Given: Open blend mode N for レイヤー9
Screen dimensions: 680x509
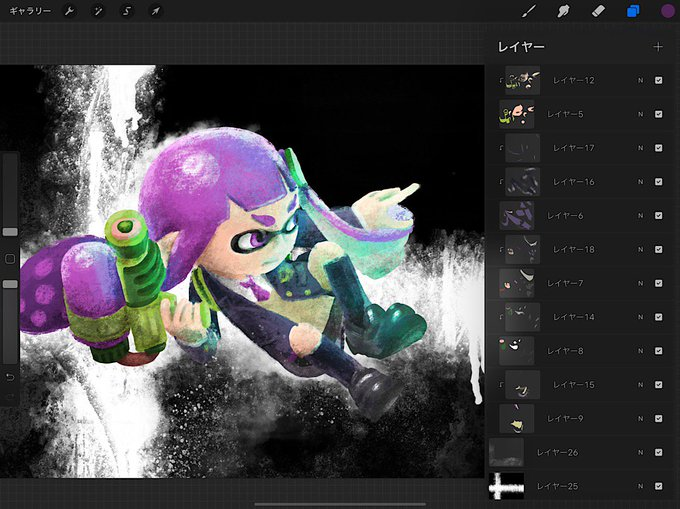Looking at the screenshot, I should coord(641,418).
